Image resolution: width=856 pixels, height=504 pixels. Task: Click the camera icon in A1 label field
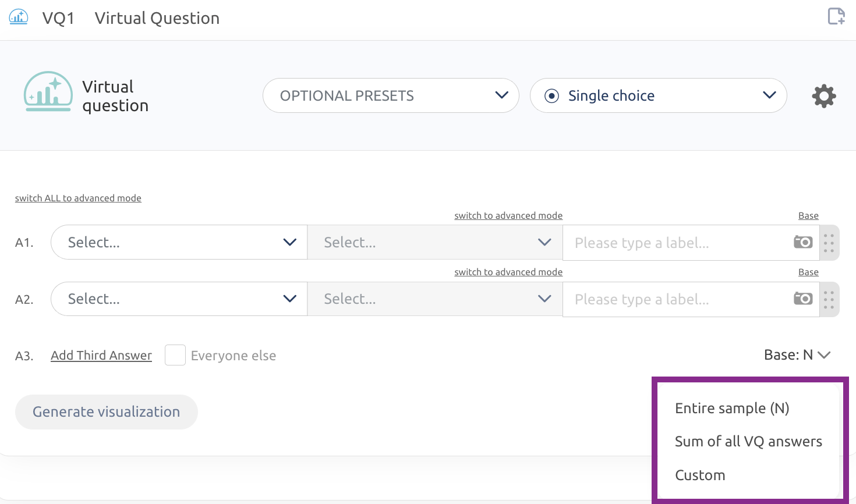(x=803, y=242)
